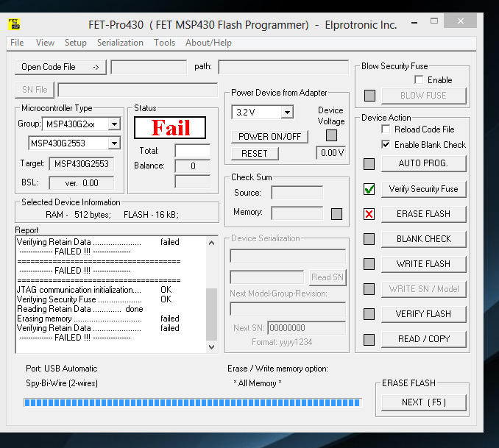Click 'Reading Retain Data' report line

point(80,309)
